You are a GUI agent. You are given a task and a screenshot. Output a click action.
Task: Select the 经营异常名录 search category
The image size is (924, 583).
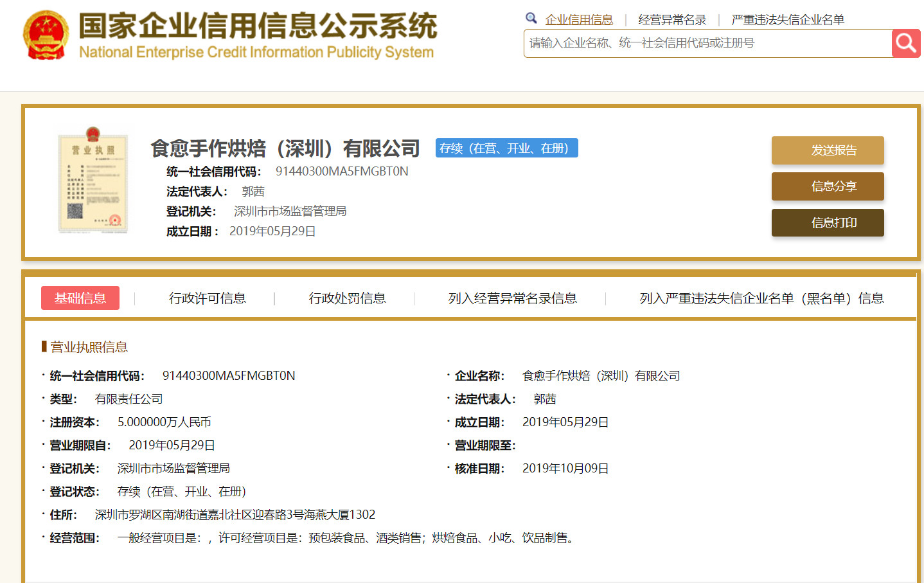click(x=672, y=20)
